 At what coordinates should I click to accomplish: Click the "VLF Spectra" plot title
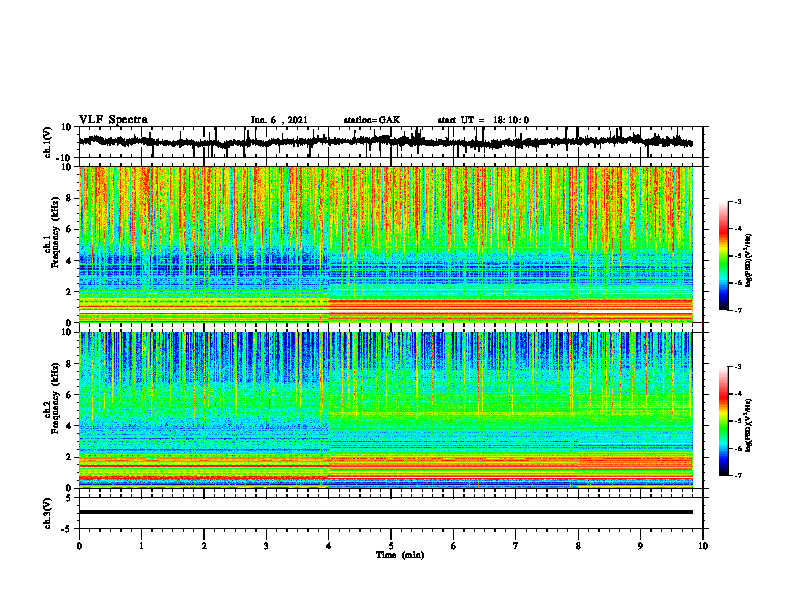(x=113, y=120)
